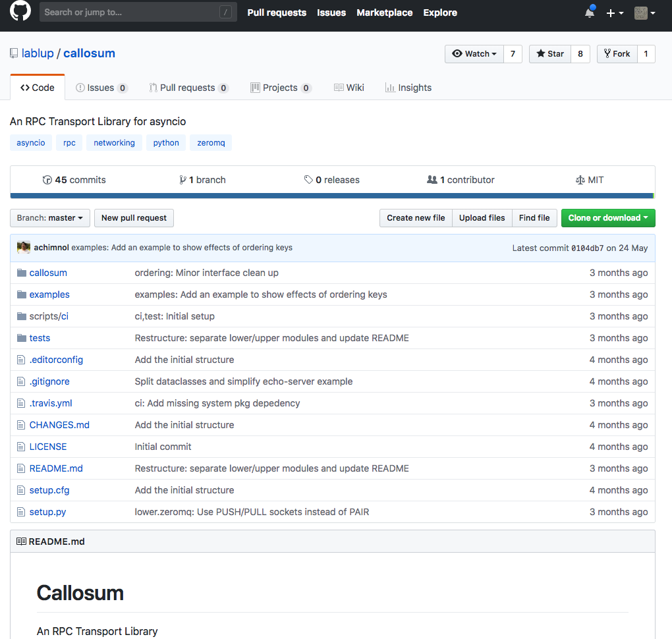Switch to the repository Pull requests tab
Viewport: 672px width, 639px height.
click(188, 88)
